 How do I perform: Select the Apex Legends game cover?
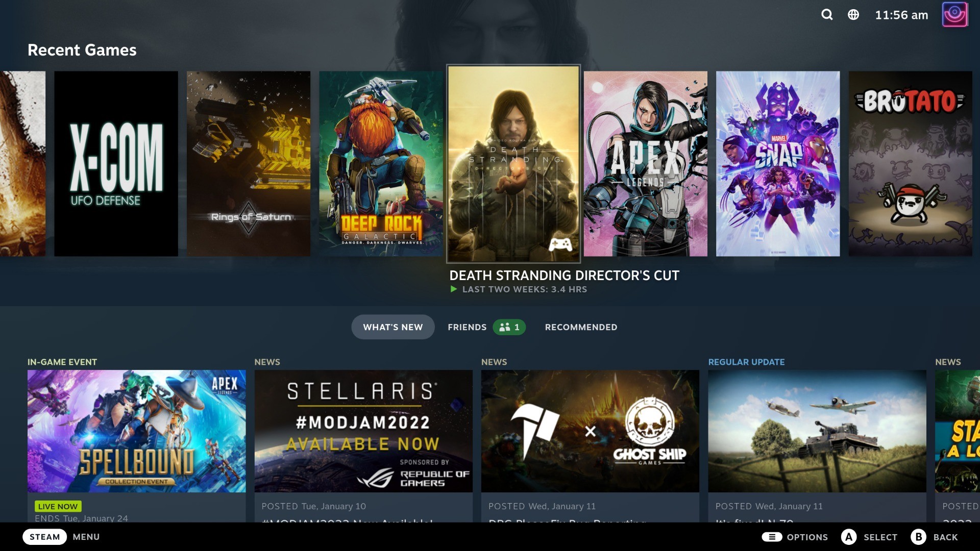point(645,163)
